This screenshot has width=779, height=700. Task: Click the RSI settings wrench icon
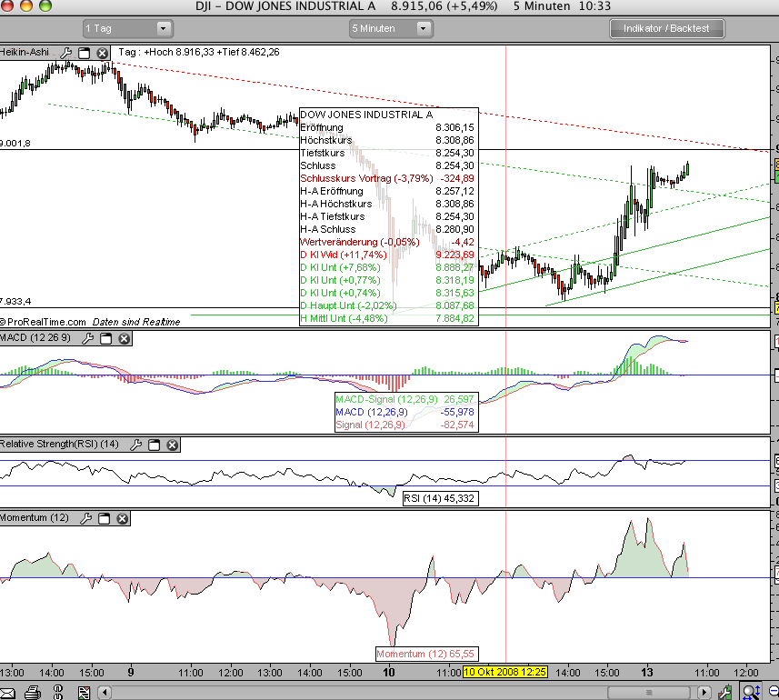tap(135, 445)
